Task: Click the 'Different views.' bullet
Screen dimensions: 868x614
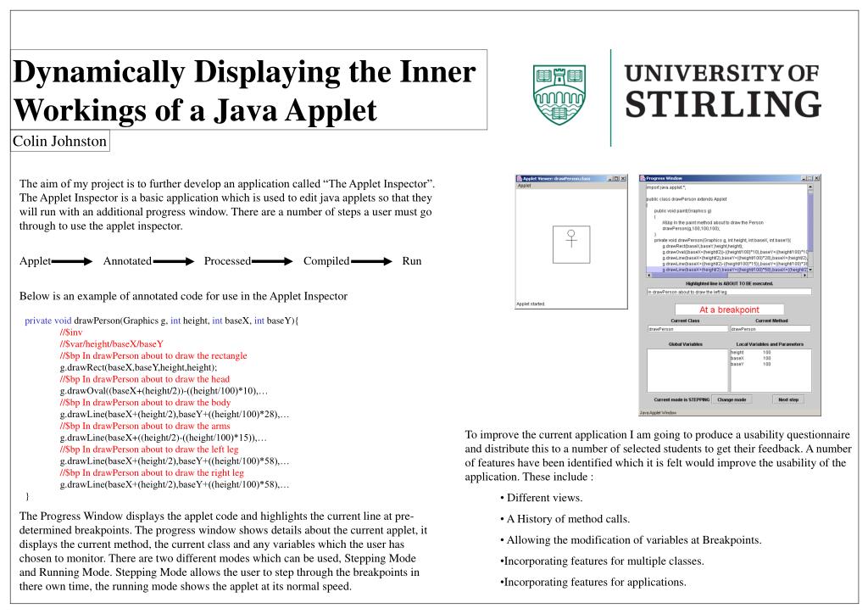Action: pos(541,498)
